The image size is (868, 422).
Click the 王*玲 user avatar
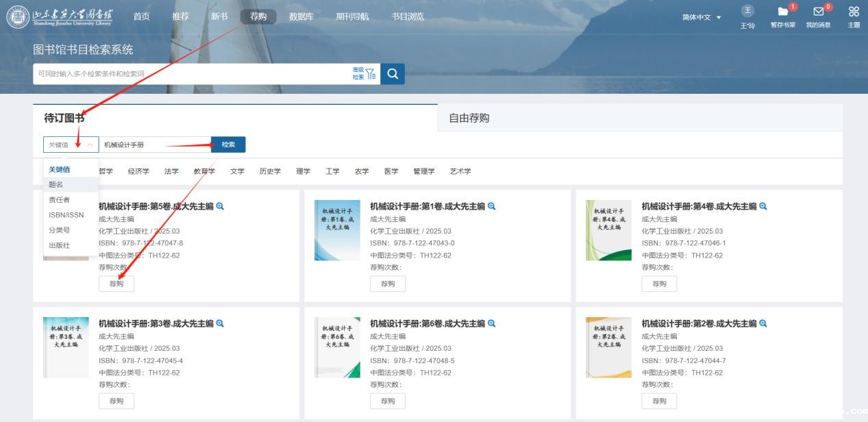747,11
